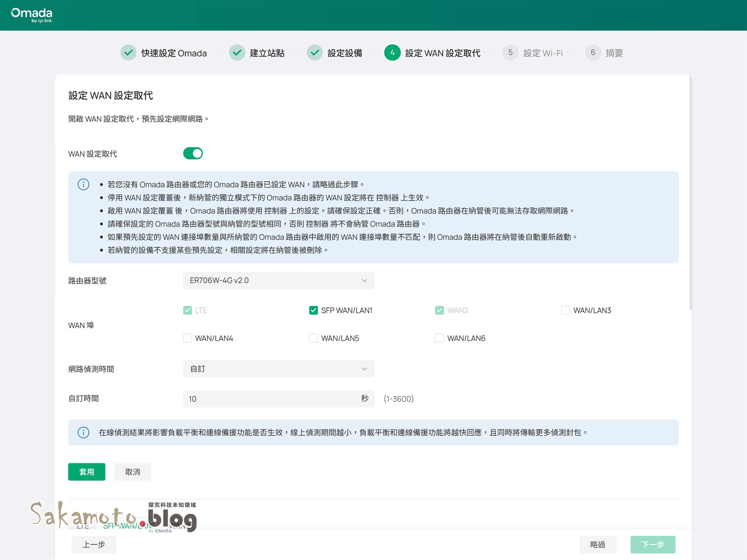
Task: Click the 路由器型號 label
Action: [x=88, y=281]
